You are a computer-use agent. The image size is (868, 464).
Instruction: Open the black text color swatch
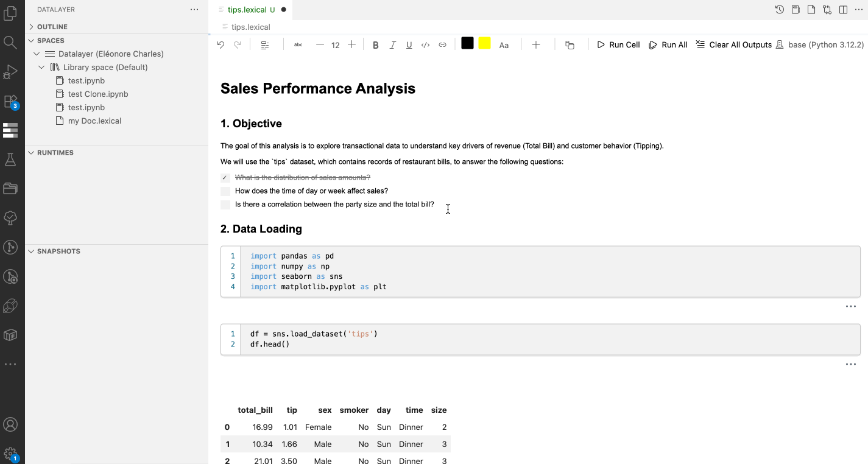[467, 43]
